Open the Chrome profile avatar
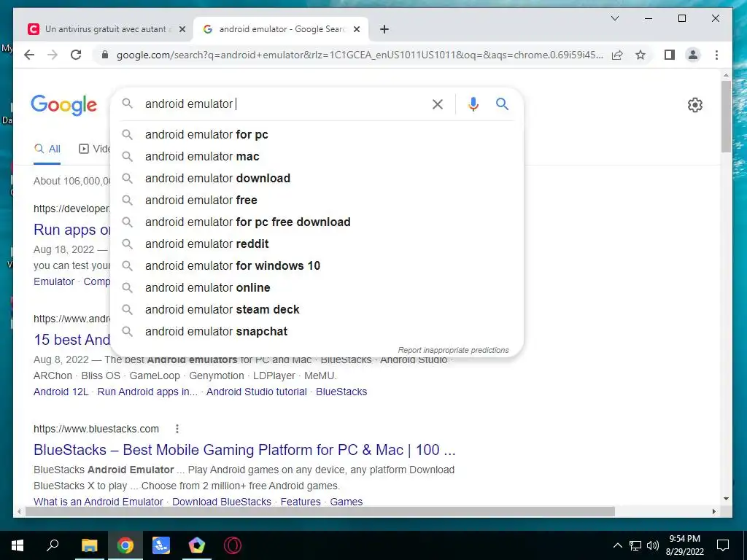This screenshot has width=747, height=560. tap(693, 55)
